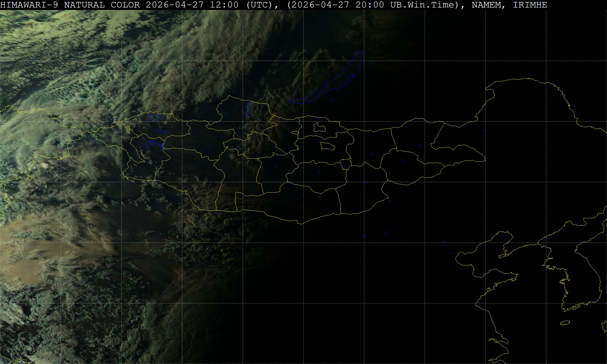Click the NATURAL COLOR label in the header
607x364 pixels.
(102, 5)
